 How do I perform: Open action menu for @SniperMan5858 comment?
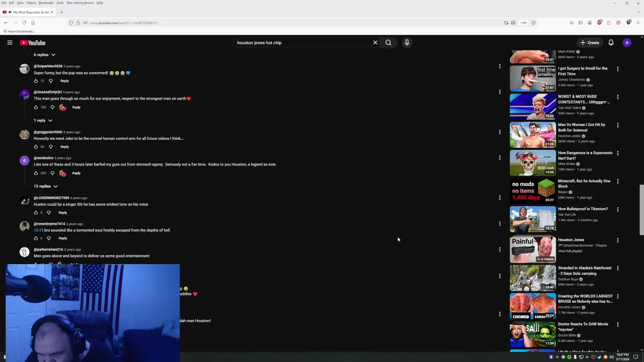(x=500, y=66)
